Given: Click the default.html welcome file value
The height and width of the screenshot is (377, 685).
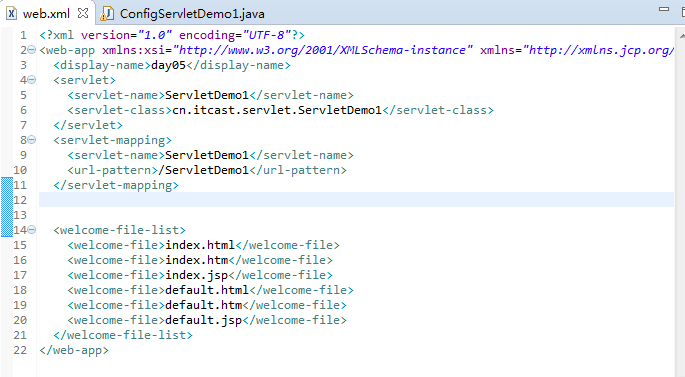Looking at the screenshot, I should click(x=207, y=290).
